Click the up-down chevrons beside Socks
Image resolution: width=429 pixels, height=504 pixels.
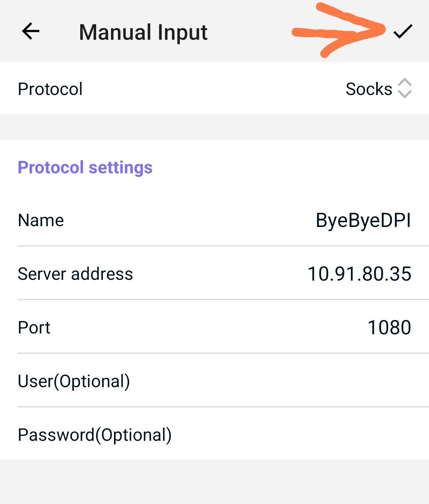pos(405,88)
